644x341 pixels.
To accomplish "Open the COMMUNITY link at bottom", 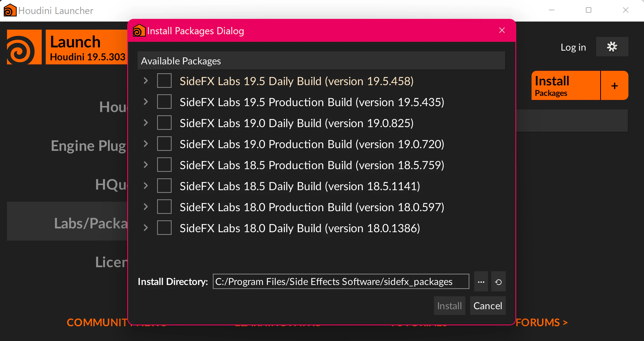I will click(97, 322).
